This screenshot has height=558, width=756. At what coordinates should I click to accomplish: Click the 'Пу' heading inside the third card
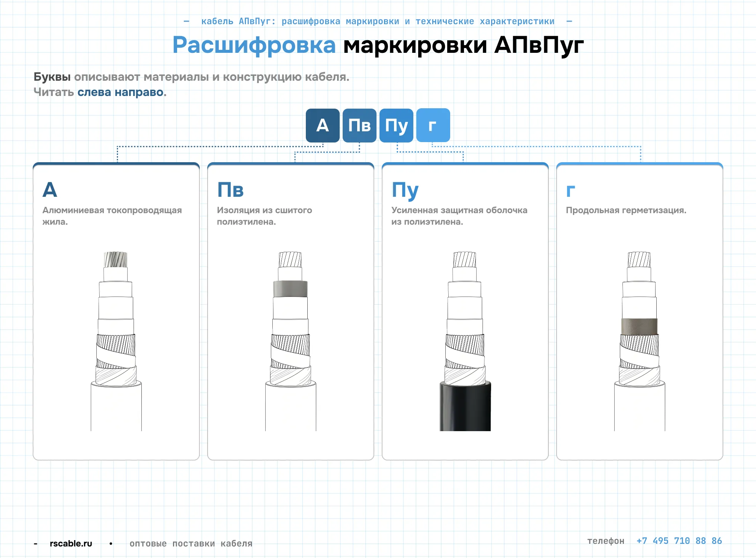tap(405, 191)
